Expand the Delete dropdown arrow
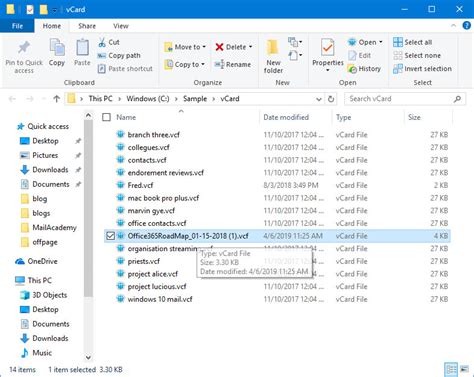This screenshot has width=474, height=377. [251, 47]
